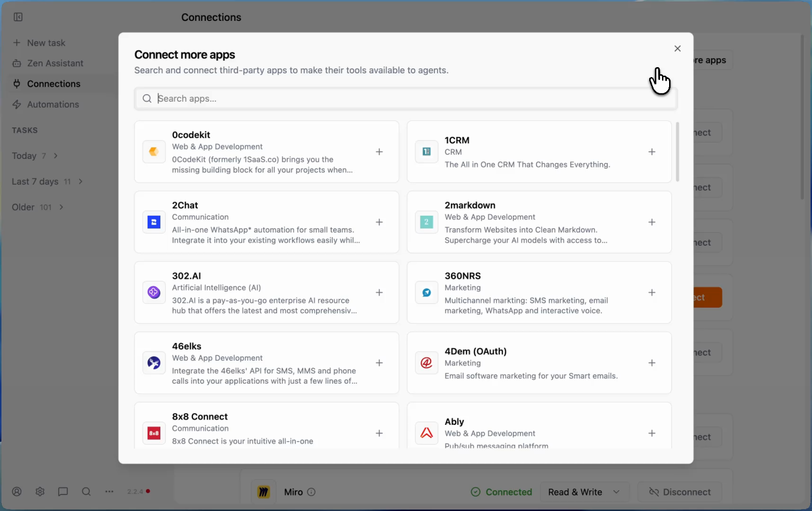Screen dimensions: 812x511
Task: Open the chat feedback icon
Action: pyautogui.click(x=63, y=492)
